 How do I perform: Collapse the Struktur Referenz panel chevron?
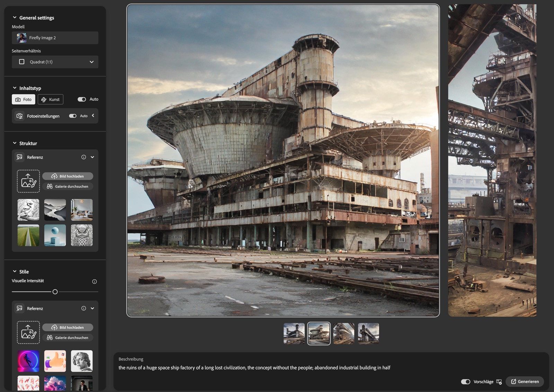92,157
